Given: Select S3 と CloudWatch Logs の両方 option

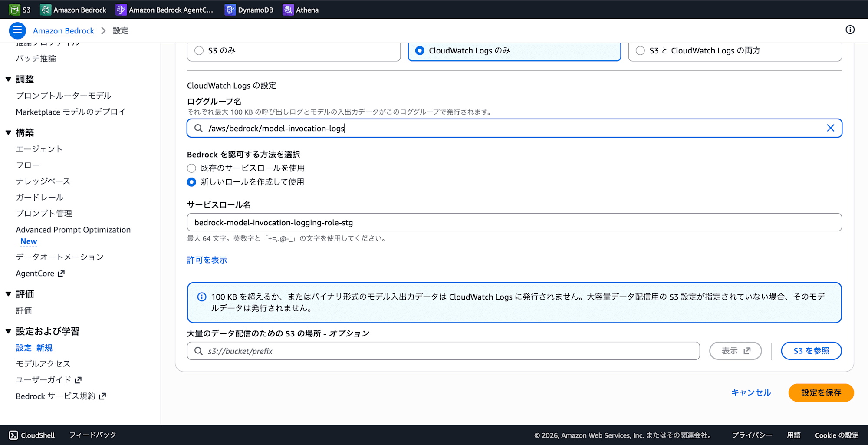Looking at the screenshot, I should point(640,50).
